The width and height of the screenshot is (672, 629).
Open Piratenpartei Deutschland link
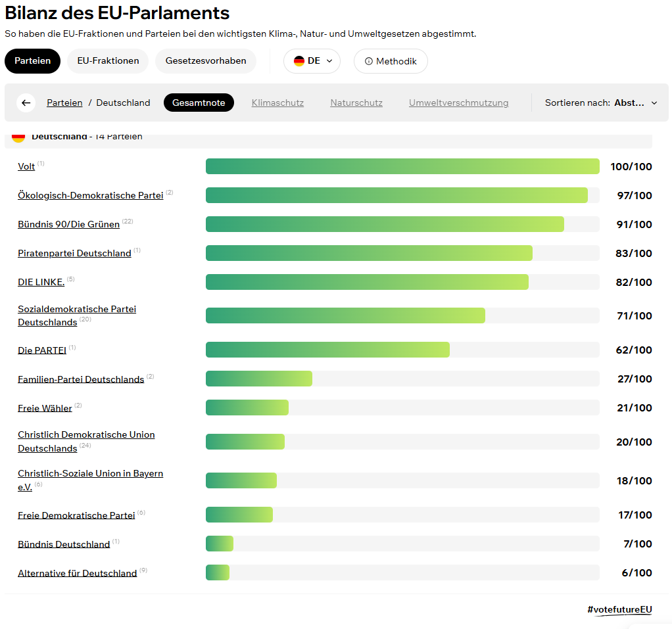[74, 253]
